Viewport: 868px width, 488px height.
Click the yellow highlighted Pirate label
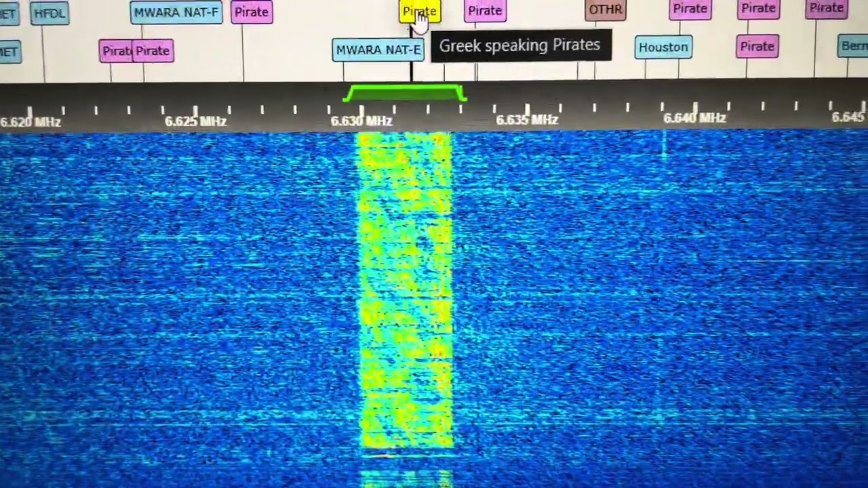[420, 12]
